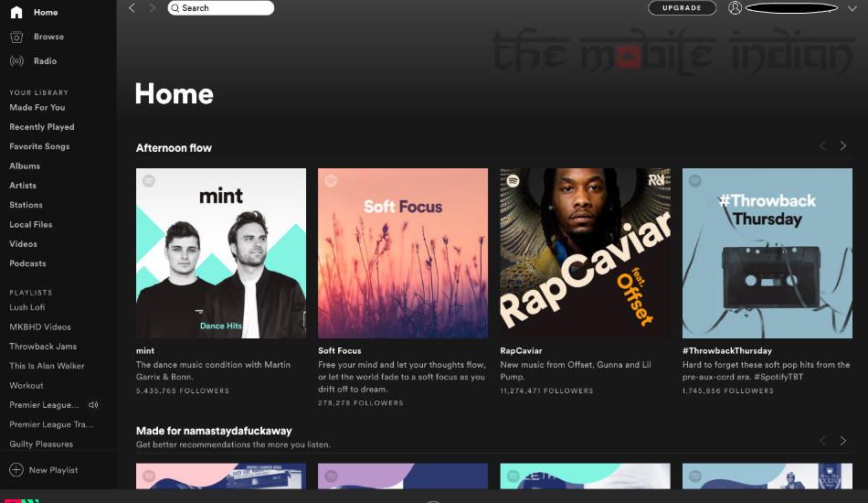Open Albums in library
This screenshot has height=503, width=868.
pos(25,166)
